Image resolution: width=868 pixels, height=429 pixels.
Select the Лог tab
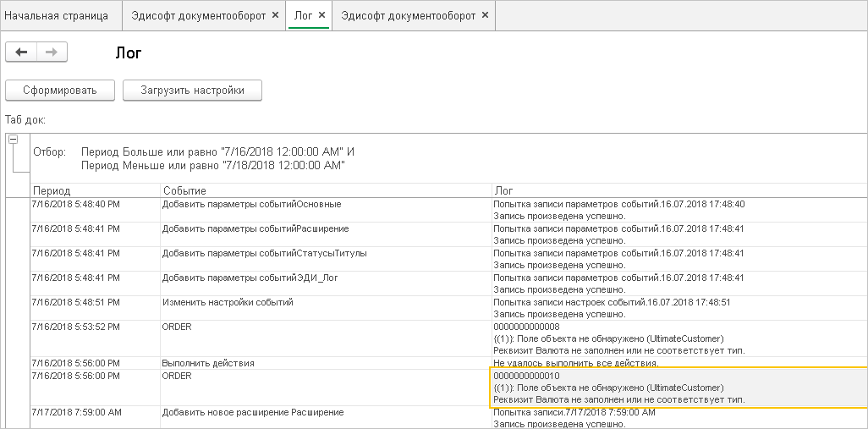click(302, 16)
